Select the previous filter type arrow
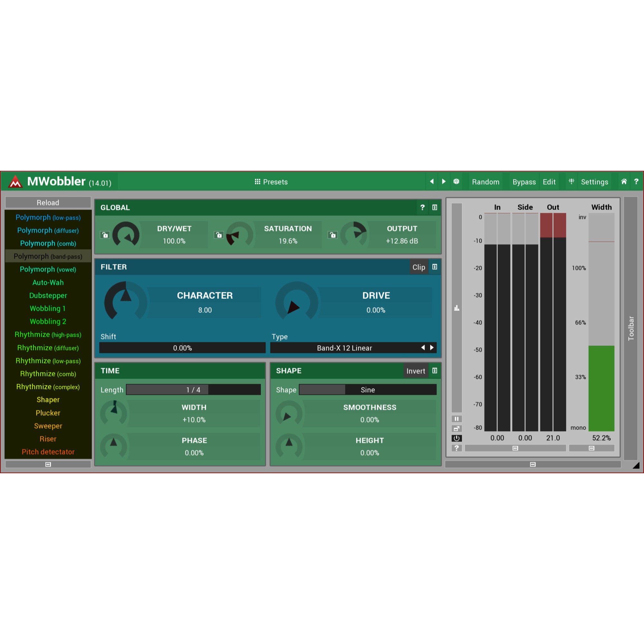This screenshot has height=644, width=644. (x=423, y=348)
